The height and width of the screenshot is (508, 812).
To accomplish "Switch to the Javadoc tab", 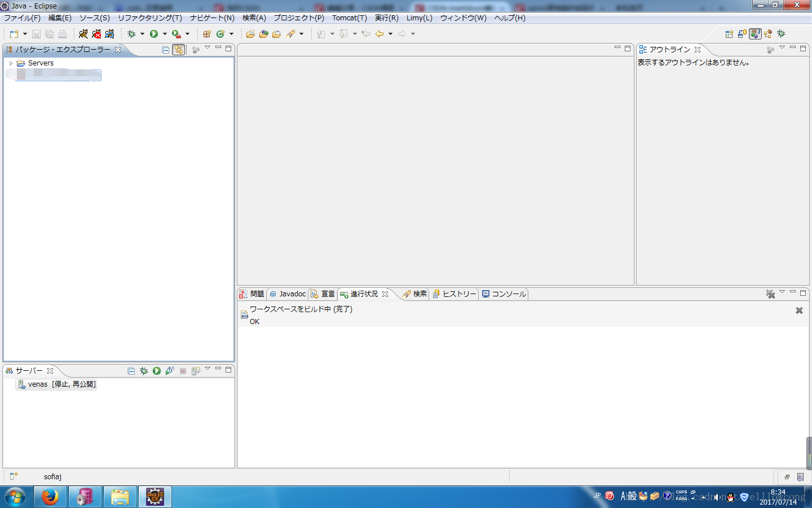I will point(288,294).
